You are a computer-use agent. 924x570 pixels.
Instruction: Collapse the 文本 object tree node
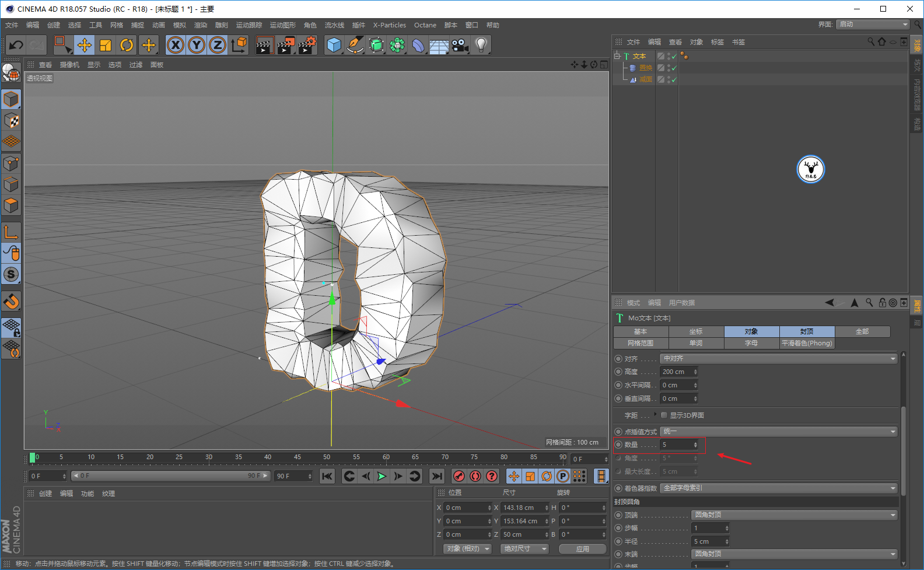(617, 56)
